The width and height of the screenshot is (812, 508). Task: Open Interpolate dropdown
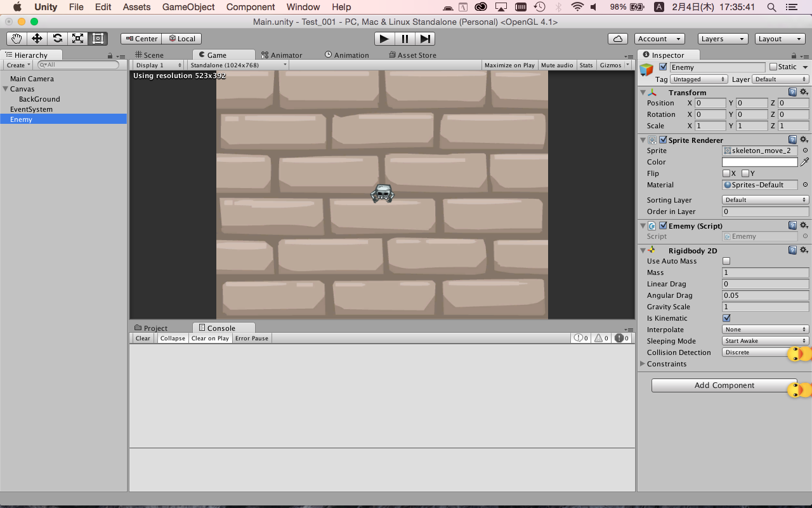765,330
